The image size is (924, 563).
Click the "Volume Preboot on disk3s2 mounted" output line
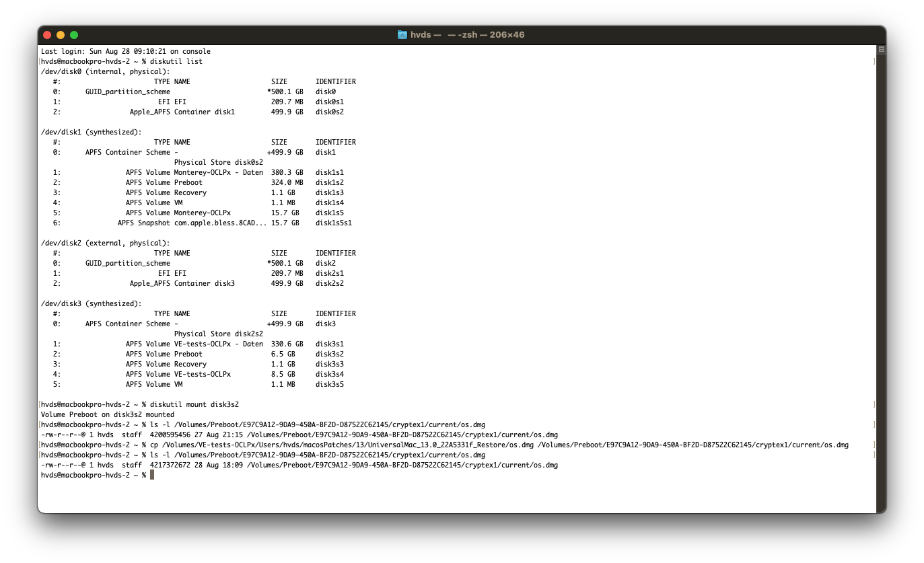[108, 414]
